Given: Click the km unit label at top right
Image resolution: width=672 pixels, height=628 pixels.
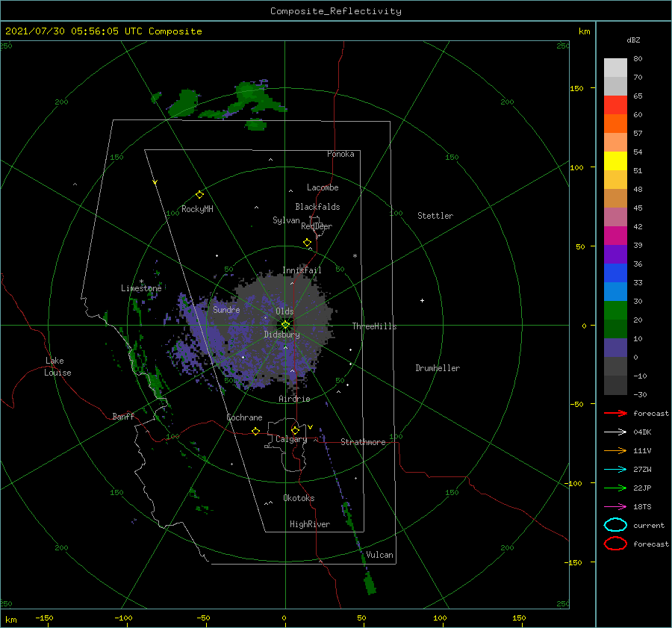Looking at the screenshot, I should [584, 31].
